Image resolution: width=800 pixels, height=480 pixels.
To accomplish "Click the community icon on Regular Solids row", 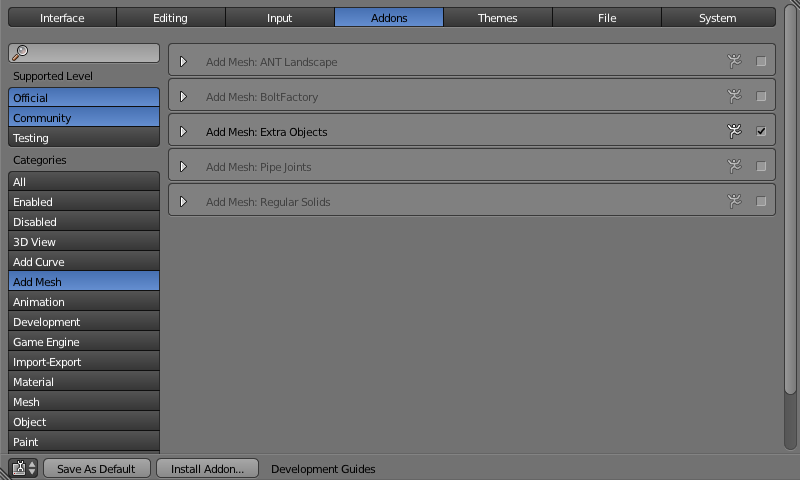I will click(735, 202).
